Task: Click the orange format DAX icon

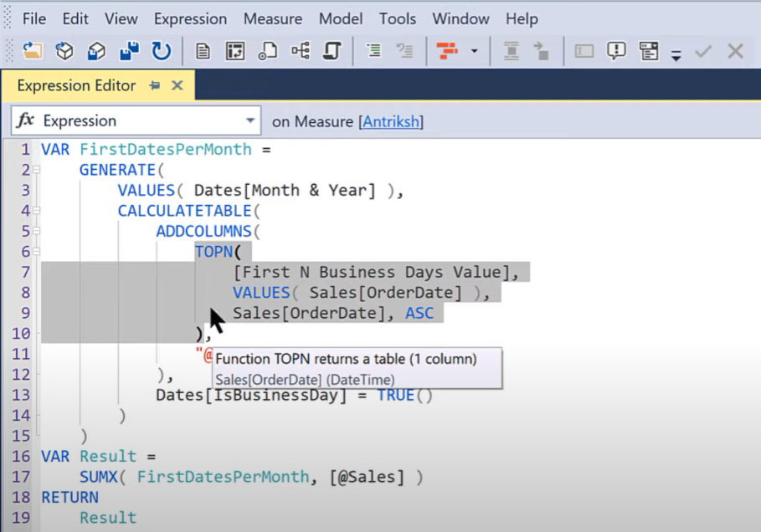Action: 447,50
